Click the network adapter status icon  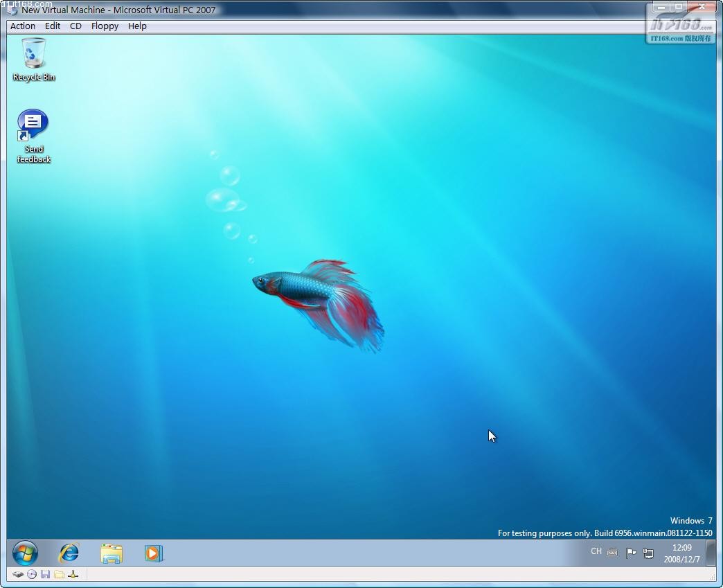point(73,575)
